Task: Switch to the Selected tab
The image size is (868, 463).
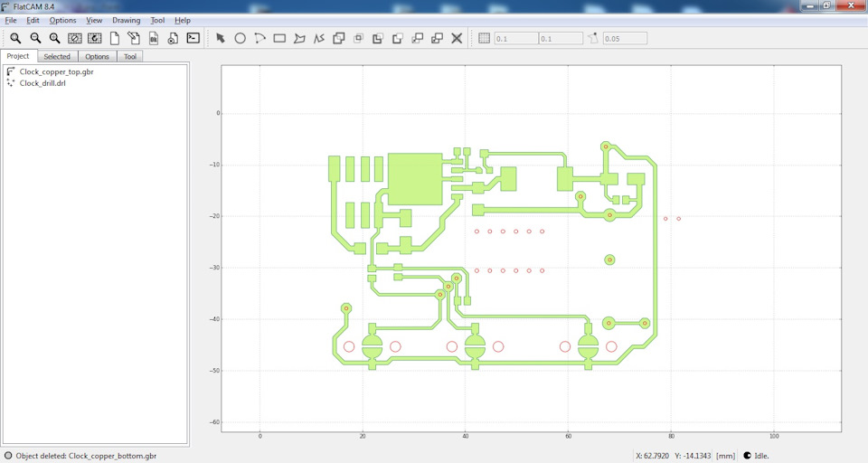Action: (x=57, y=56)
